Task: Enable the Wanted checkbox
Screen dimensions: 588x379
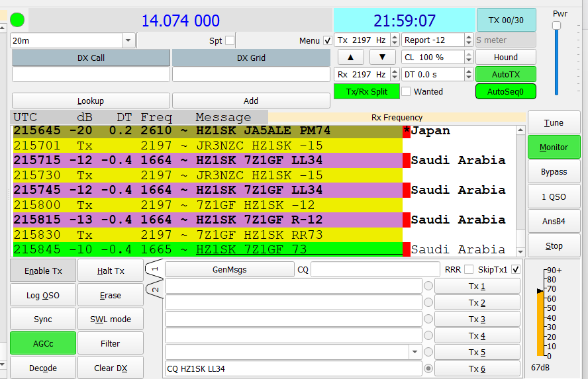Action: click(x=406, y=91)
